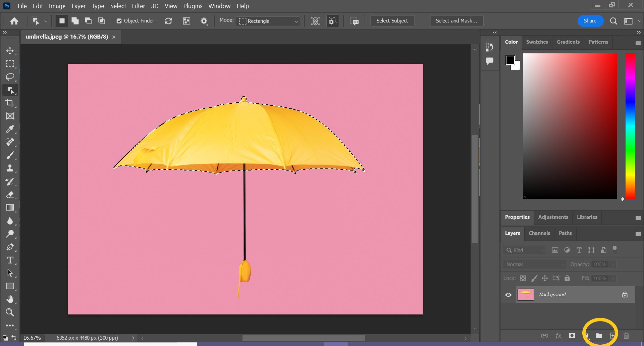Viewport: 644px width, 346px height.
Task: Open the Comments panel icon
Action: coord(489,61)
